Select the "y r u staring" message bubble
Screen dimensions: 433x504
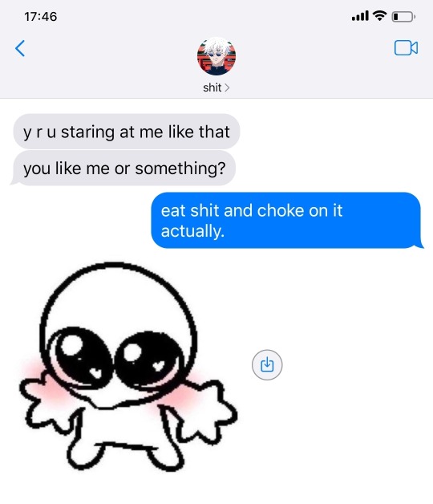[127, 132]
